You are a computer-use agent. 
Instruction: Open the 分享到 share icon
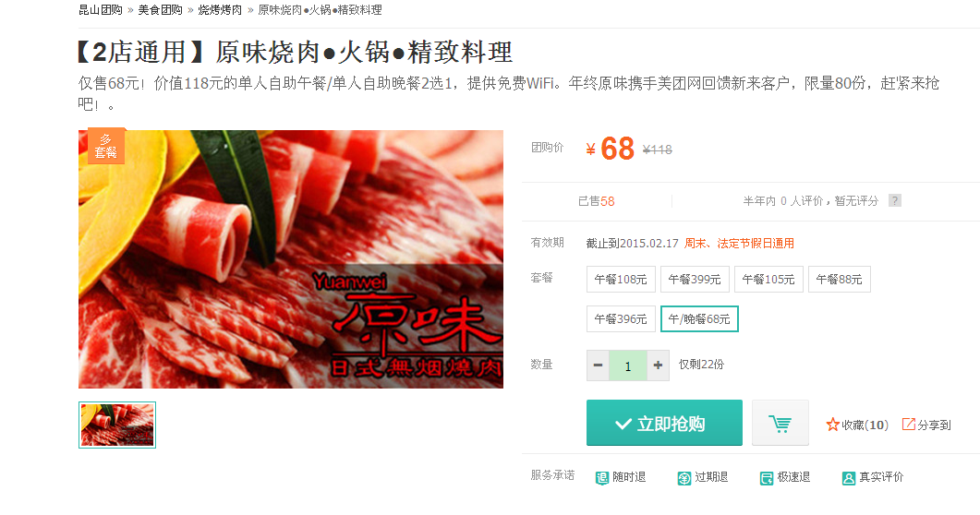pos(908,425)
